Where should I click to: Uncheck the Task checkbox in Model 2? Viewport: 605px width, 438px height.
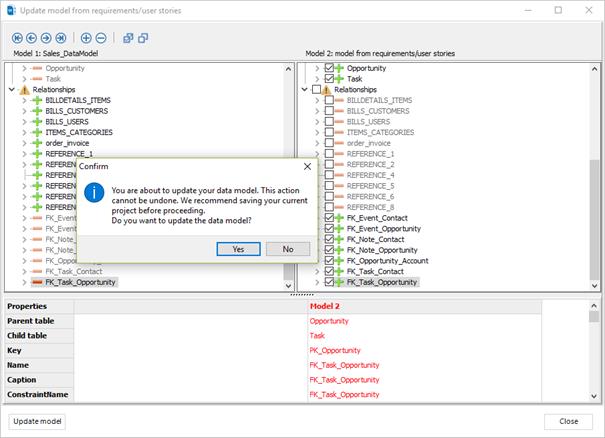click(329, 79)
